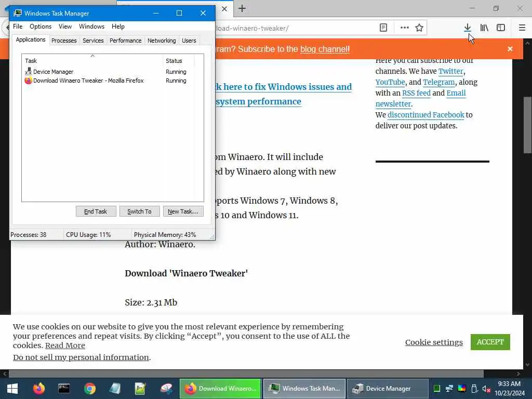Open a new Firefox tab with plus
Screen dimensions: 532x399
(242, 8)
